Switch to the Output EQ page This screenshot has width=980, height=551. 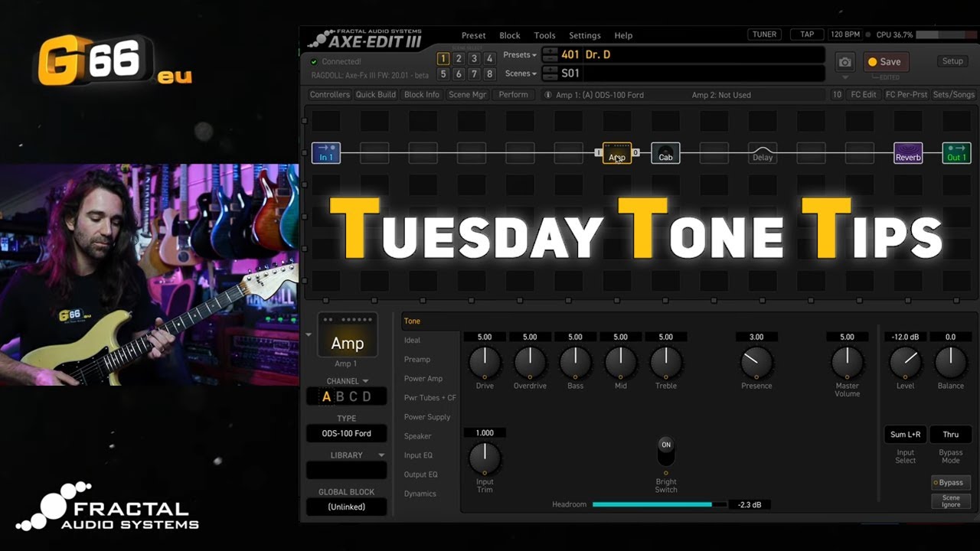pyautogui.click(x=421, y=474)
